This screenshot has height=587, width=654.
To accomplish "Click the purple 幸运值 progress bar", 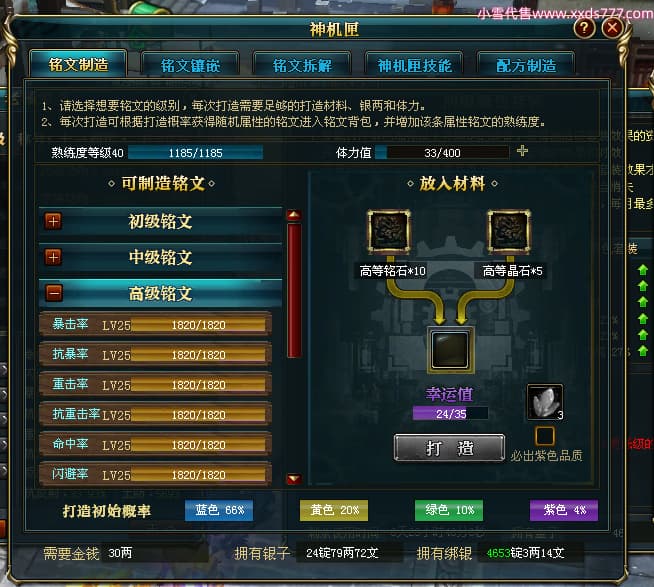I will (x=450, y=413).
